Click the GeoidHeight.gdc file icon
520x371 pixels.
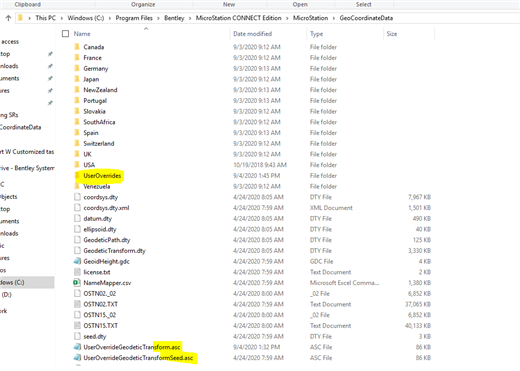(x=77, y=261)
